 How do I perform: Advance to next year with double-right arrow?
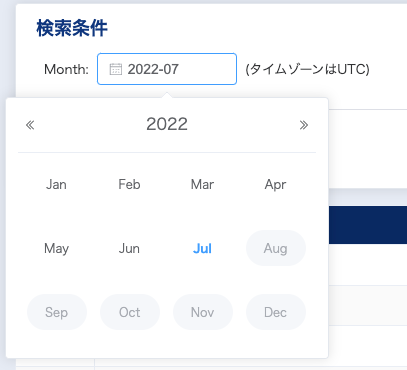[x=304, y=125]
